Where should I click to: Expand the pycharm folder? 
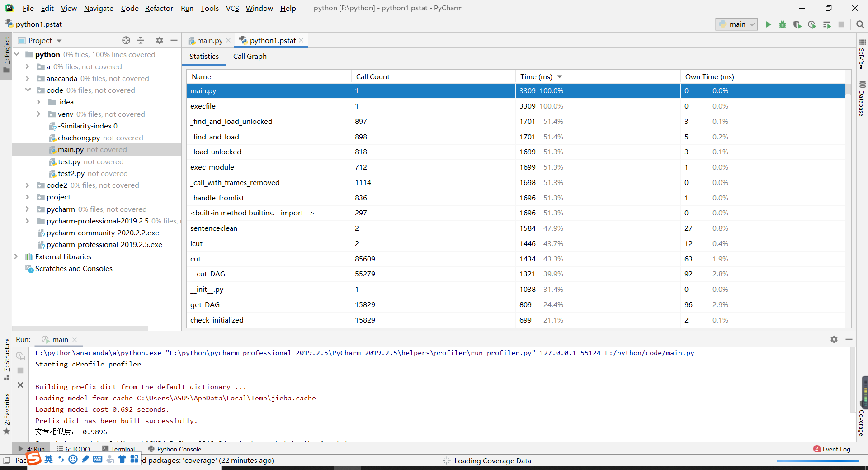point(27,209)
